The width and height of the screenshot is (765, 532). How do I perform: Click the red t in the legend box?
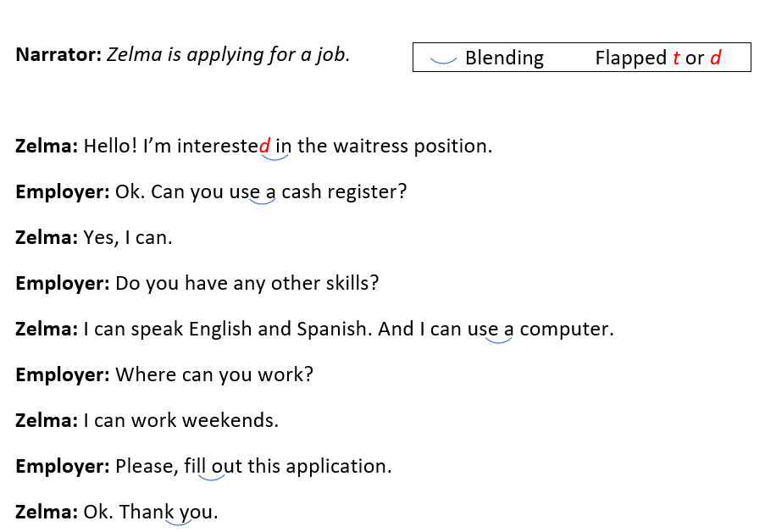(x=676, y=58)
